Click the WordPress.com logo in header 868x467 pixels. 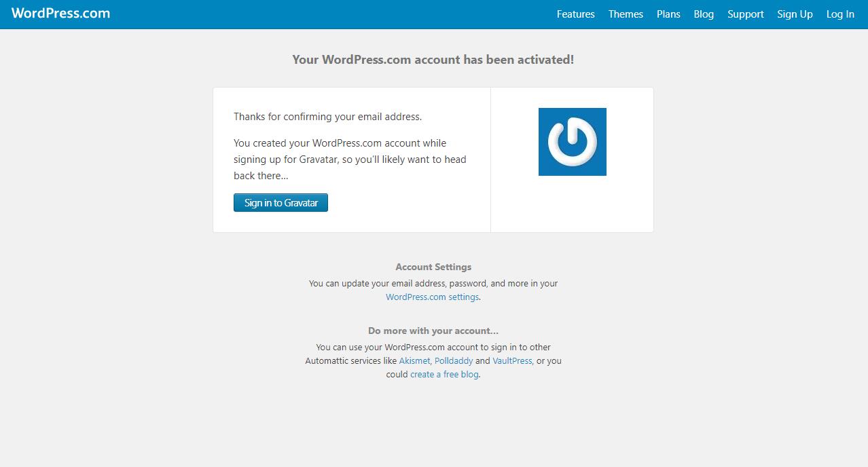tap(60, 14)
